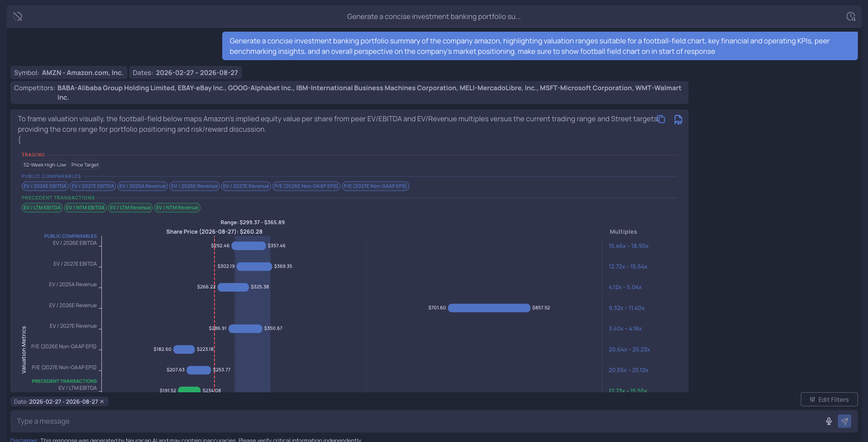The width and height of the screenshot is (868, 442).
Task: Remove the date filter with the X
Action: tap(102, 401)
